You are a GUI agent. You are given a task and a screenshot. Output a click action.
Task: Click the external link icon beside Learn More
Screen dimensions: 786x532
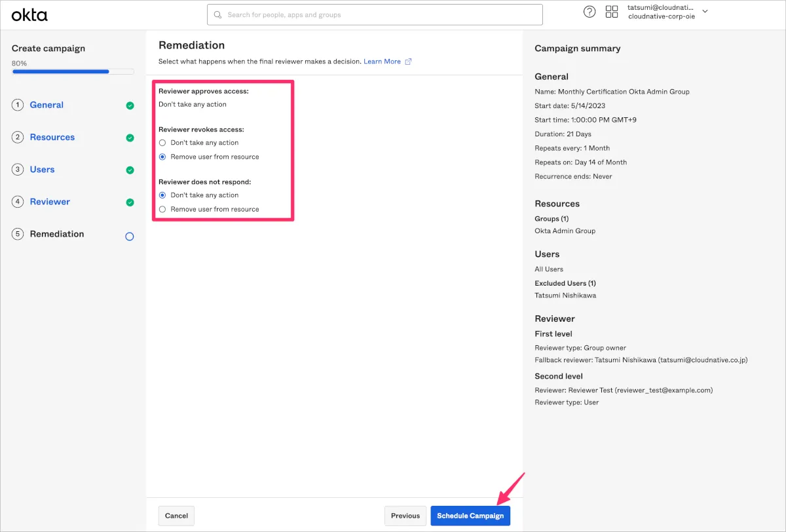[x=409, y=62]
